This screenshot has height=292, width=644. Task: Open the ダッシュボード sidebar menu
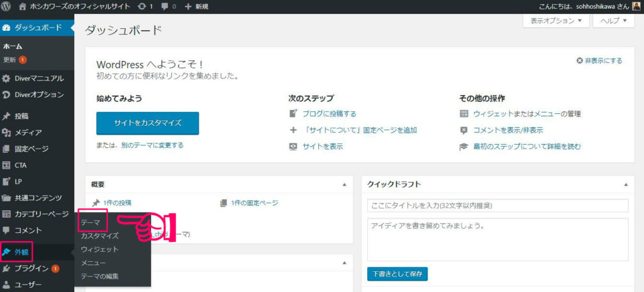pyautogui.click(x=37, y=28)
